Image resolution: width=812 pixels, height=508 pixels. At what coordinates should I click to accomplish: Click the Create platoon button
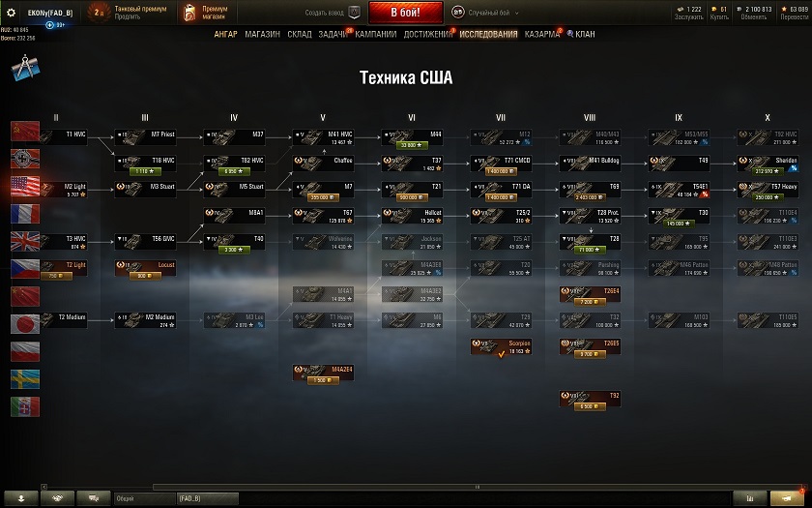tap(333, 12)
